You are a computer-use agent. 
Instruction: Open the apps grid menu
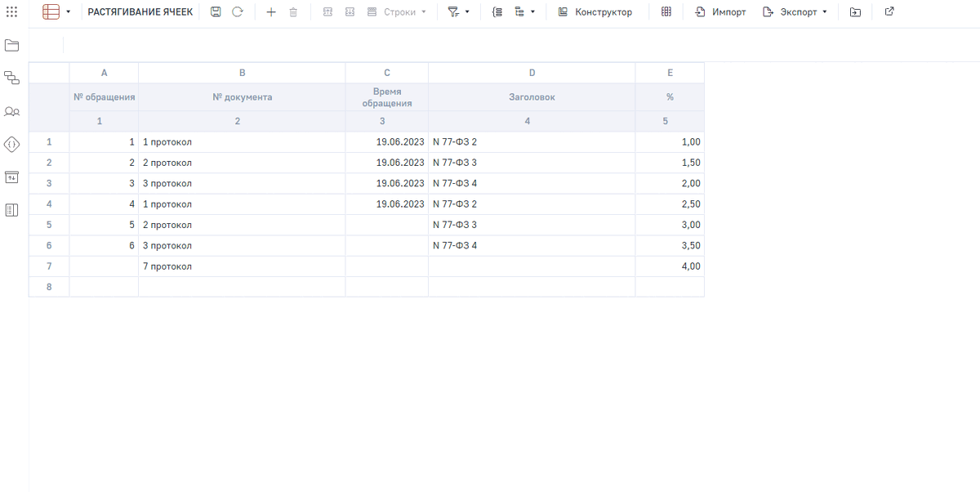click(11, 12)
